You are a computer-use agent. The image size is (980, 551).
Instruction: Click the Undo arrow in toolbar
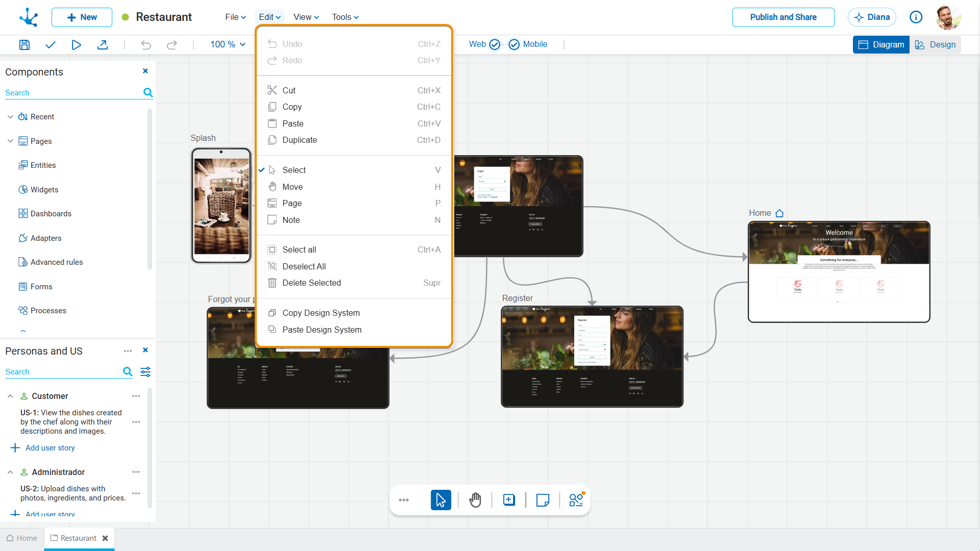pyautogui.click(x=146, y=44)
